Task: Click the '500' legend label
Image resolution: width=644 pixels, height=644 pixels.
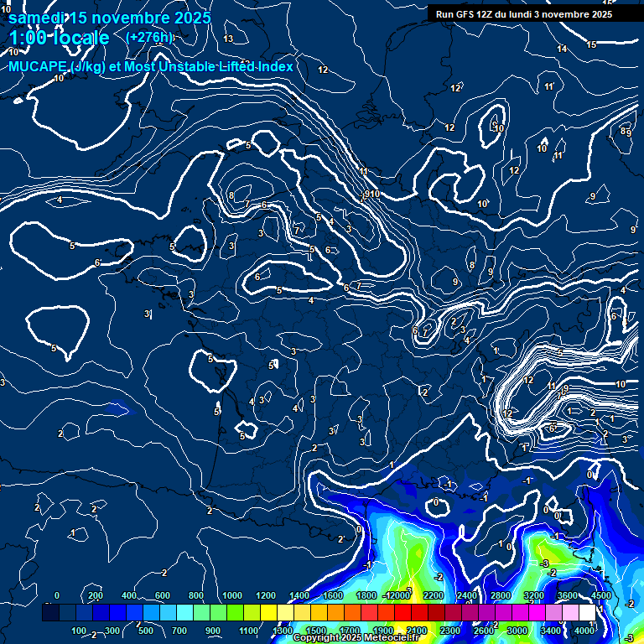Action: [x=146, y=631]
